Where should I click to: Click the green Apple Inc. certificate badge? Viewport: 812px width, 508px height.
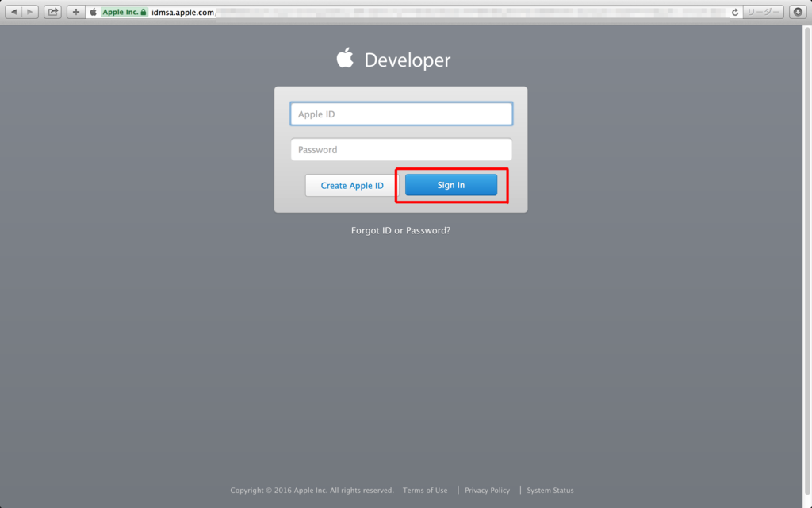tap(124, 12)
